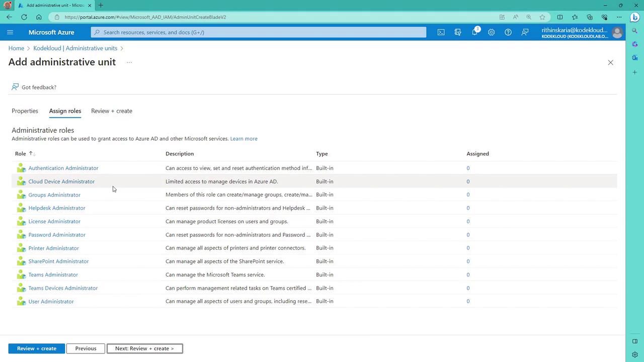Close the Add administrative unit blade
This screenshot has height=362, width=644.
click(x=610, y=62)
